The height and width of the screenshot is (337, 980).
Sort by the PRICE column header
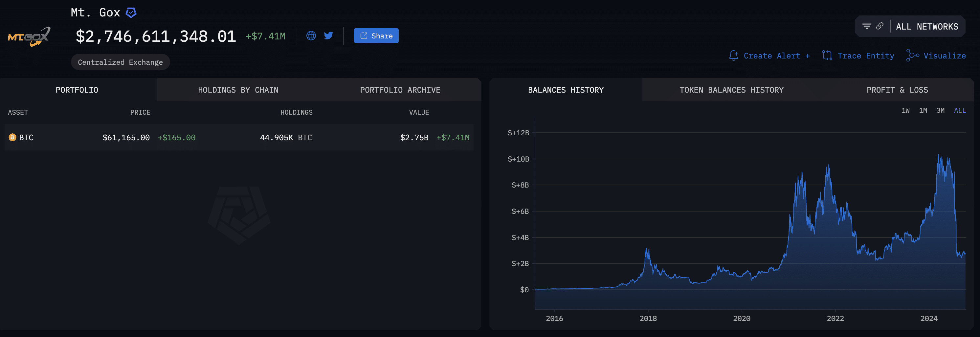[x=140, y=112]
